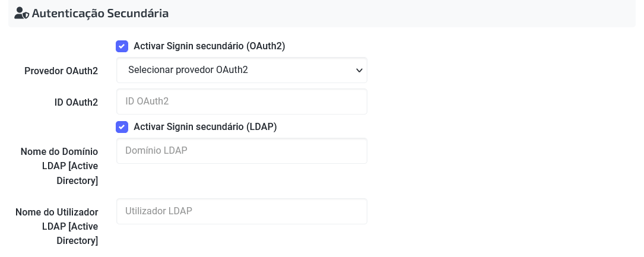Screen dimensions: 644x257
Task: Click the user-shield icon beside Autenticação Secundária
Action: (21, 13)
